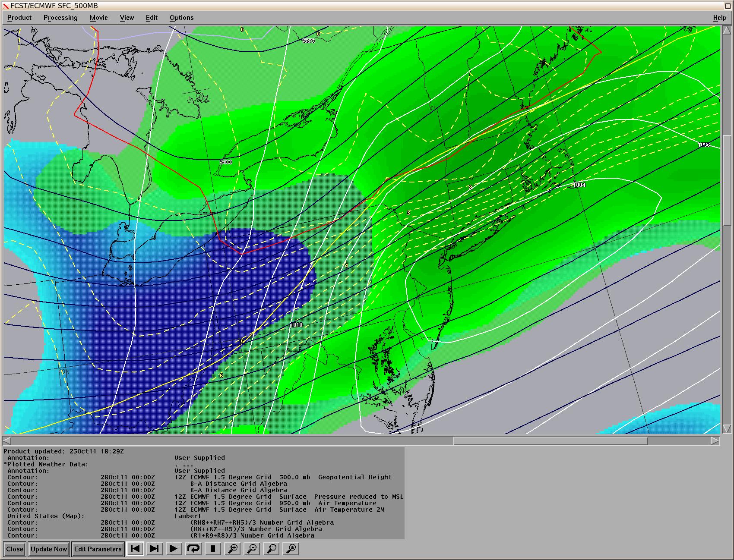Open the Product menu
734x560 pixels.
pos(19,18)
